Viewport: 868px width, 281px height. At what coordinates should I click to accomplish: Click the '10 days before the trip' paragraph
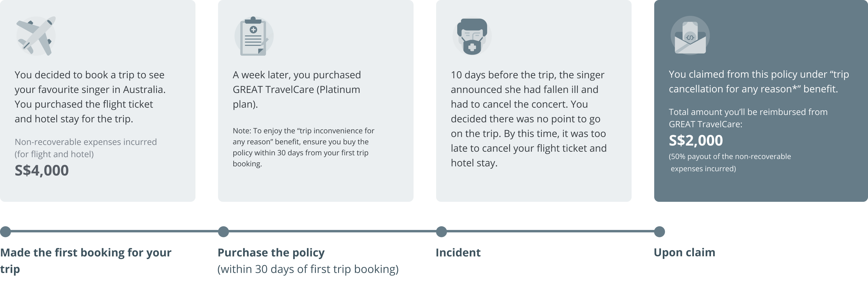(528, 119)
